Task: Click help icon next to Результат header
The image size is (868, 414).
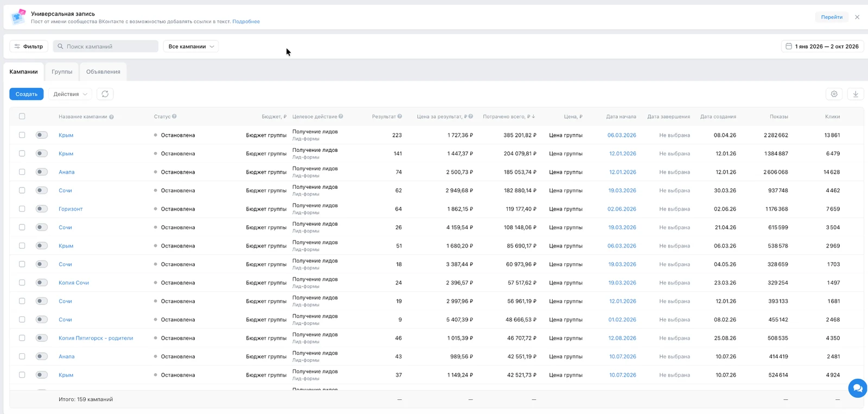Action: 400,116
